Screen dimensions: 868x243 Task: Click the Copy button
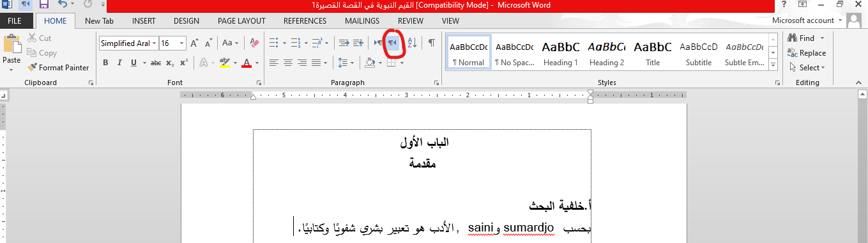42,53
